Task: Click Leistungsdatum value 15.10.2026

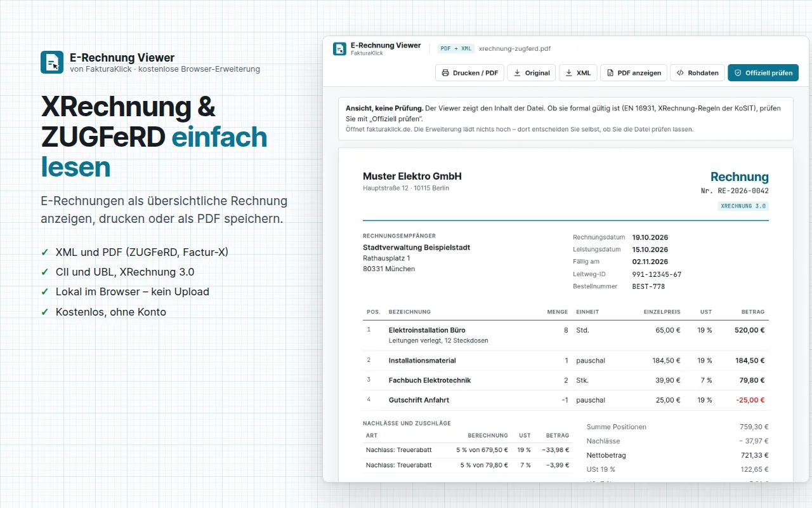Action: click(x=650, y=250)
